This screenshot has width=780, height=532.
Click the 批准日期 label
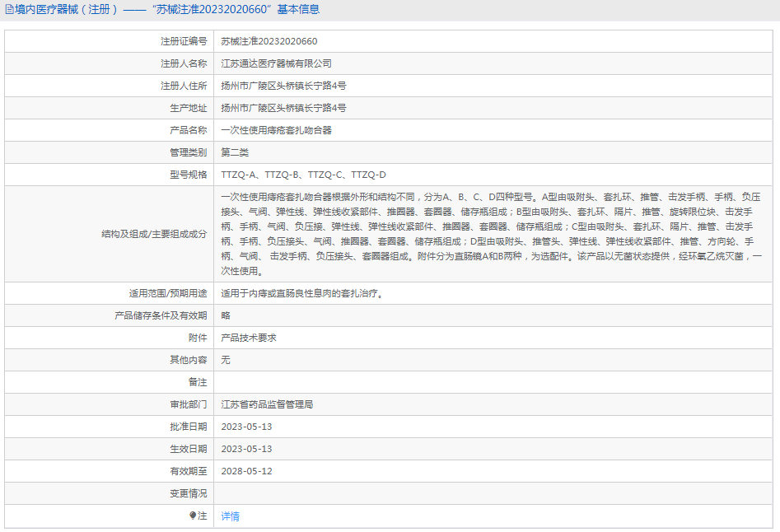(x=189, y=427)
